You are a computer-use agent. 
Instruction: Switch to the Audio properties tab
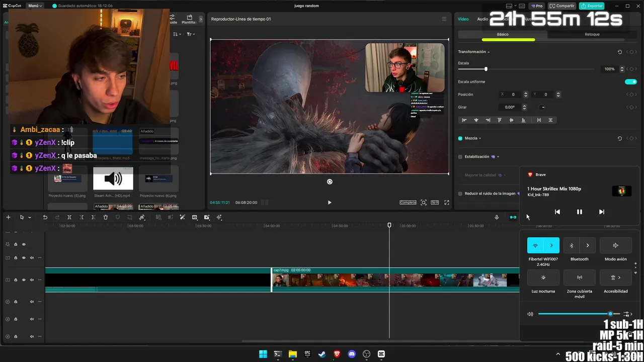[482, 19]
